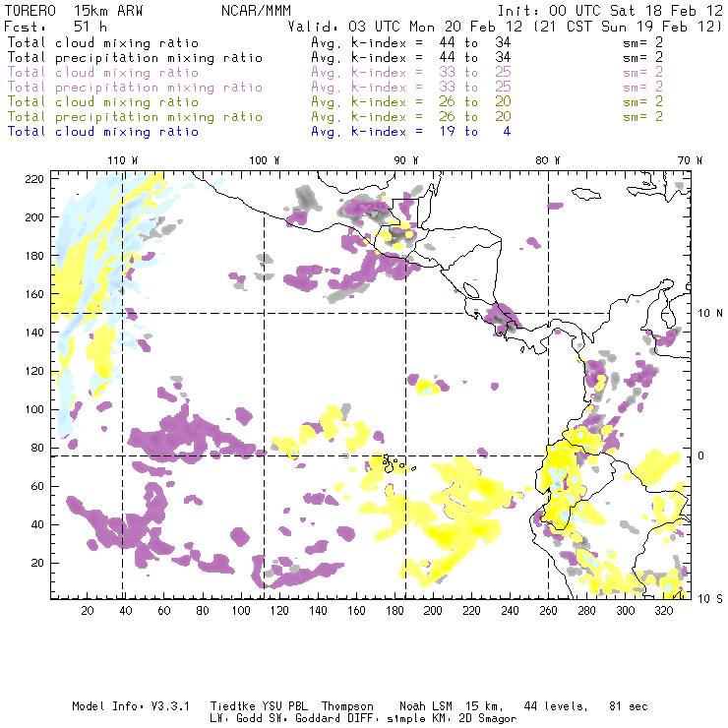The image size is (728, 728).
Task: Click the '10 S' latitude label
Action: point(710,599)
